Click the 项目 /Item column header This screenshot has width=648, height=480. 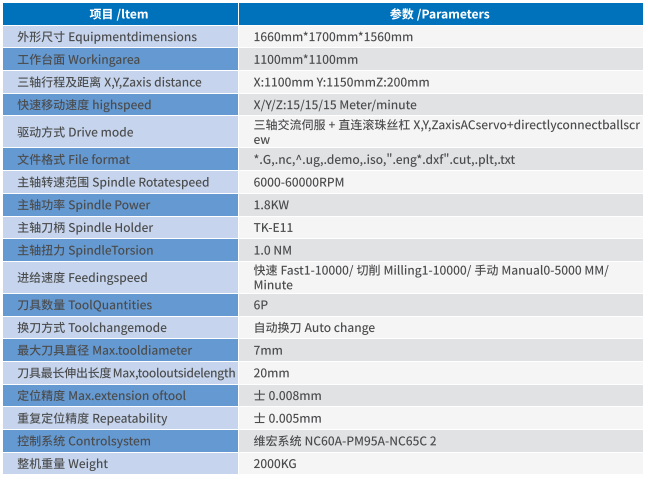(125, 14)
